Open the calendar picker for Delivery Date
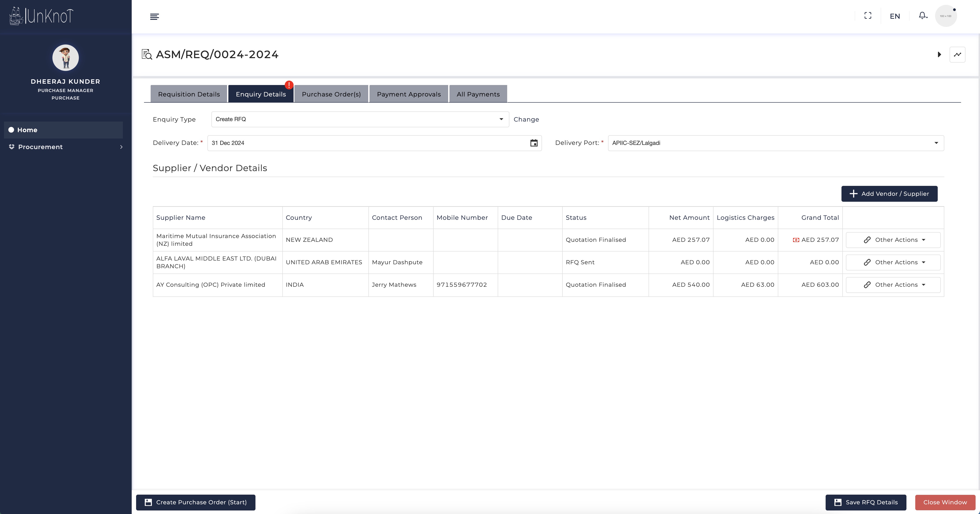 [534, 143]
